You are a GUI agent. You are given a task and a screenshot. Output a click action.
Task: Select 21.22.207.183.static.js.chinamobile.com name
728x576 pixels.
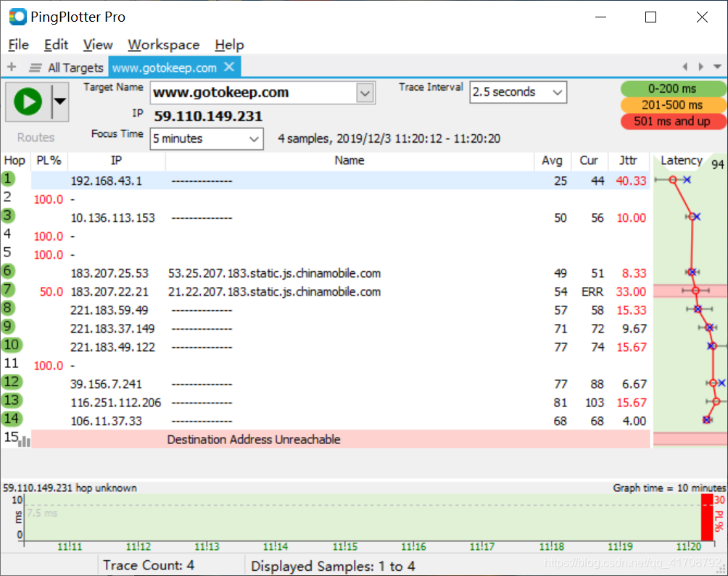pyautogui.click(x=274, y=292)
